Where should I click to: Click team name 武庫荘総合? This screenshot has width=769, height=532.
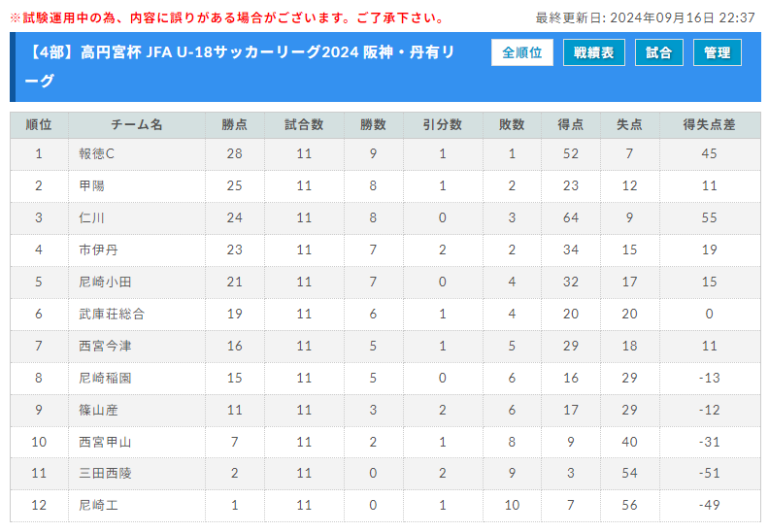pos(112,314)
